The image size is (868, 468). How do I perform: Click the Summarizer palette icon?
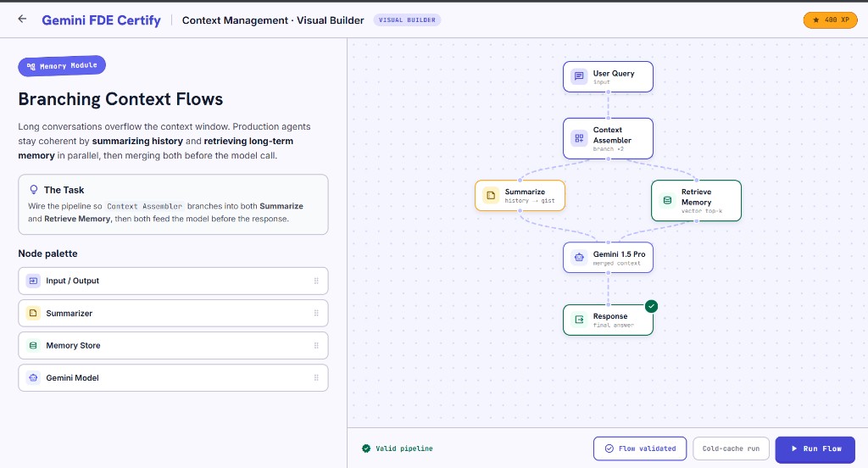coord(33,313)
